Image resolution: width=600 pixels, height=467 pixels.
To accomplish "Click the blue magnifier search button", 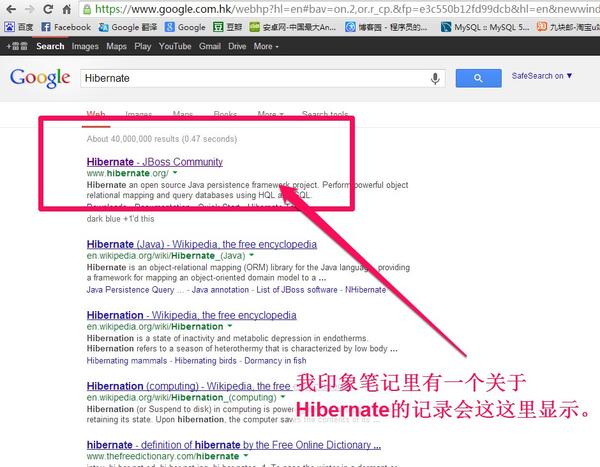I will tap(478, 78).
